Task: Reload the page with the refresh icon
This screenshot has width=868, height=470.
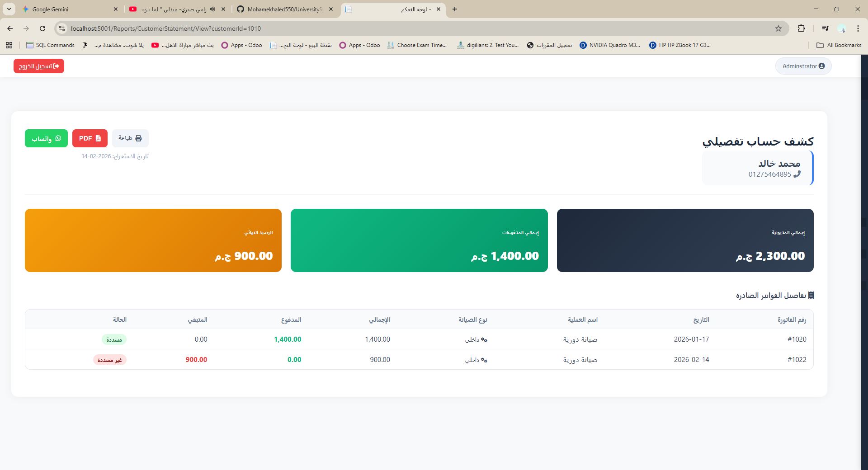Action: 42,28
